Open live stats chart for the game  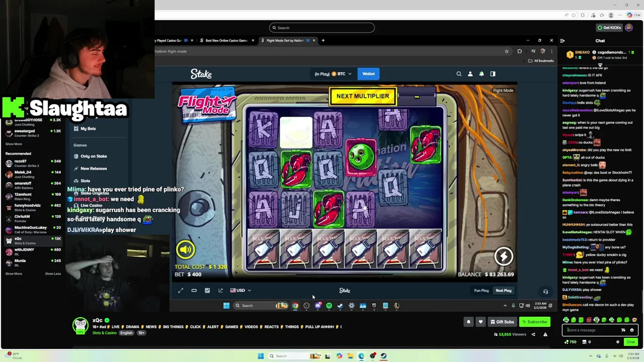coord(207,291)
